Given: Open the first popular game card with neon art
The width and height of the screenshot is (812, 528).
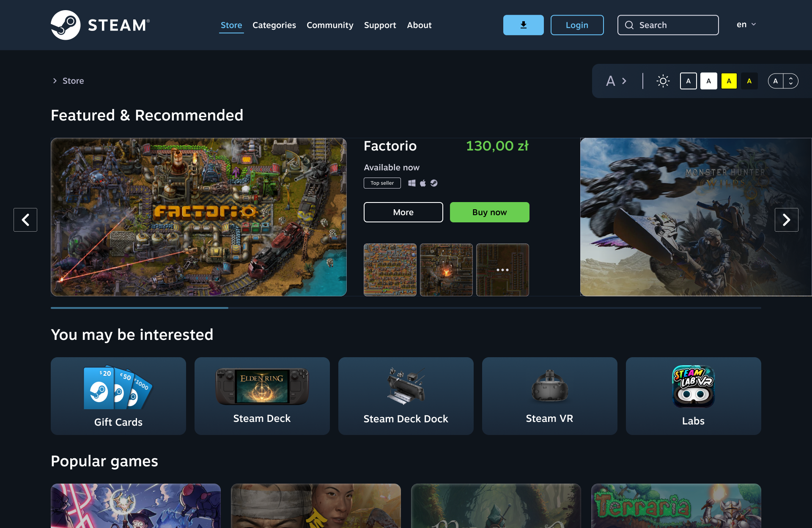Looking at the screenshot, I should [x=136, y=506].
